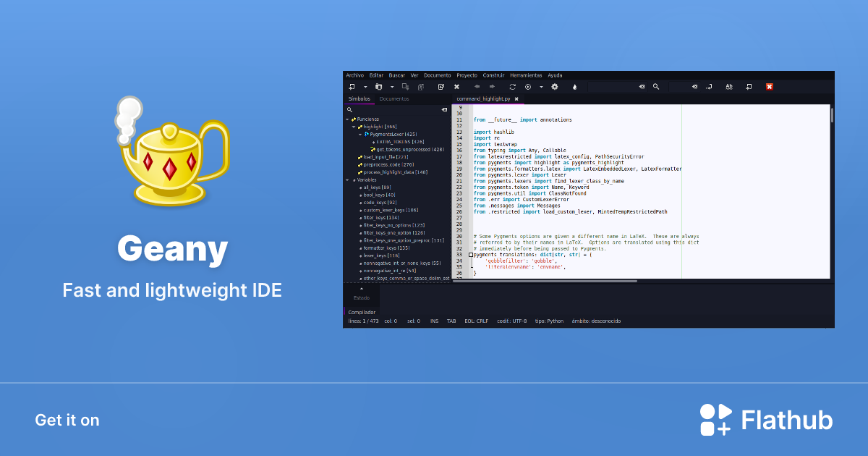Start a search using the magnifier icon

click(x=655, y=87)
